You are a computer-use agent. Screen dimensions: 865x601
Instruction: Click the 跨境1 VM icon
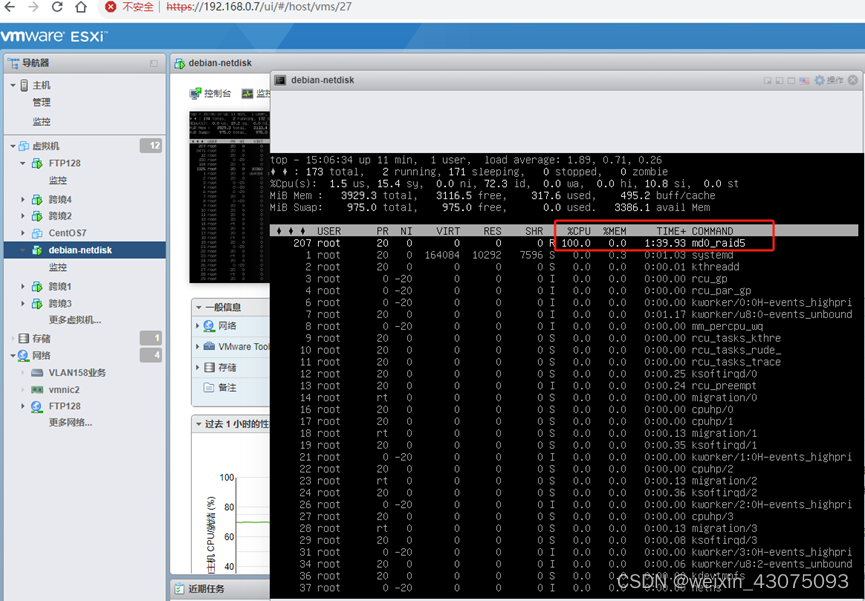(37, 286)
